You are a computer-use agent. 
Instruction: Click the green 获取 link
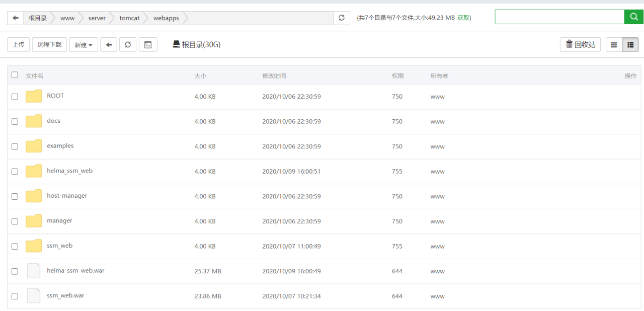[463, 18]
